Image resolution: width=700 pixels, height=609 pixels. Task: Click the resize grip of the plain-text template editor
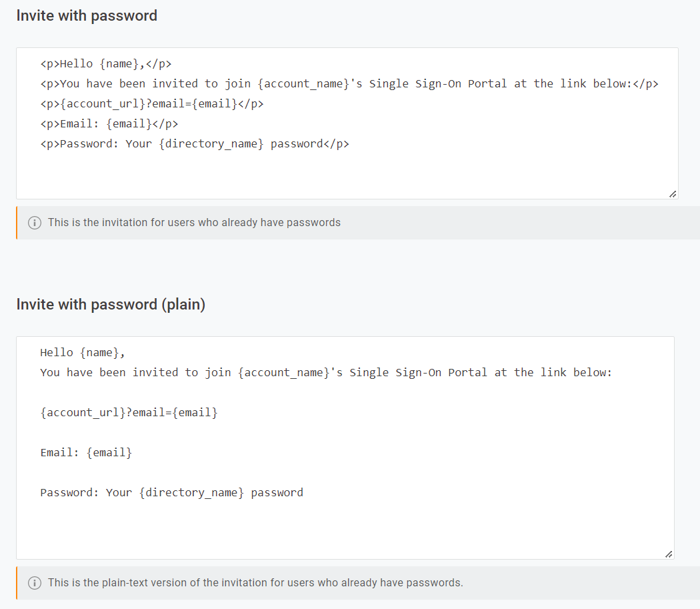click(668, 553)
